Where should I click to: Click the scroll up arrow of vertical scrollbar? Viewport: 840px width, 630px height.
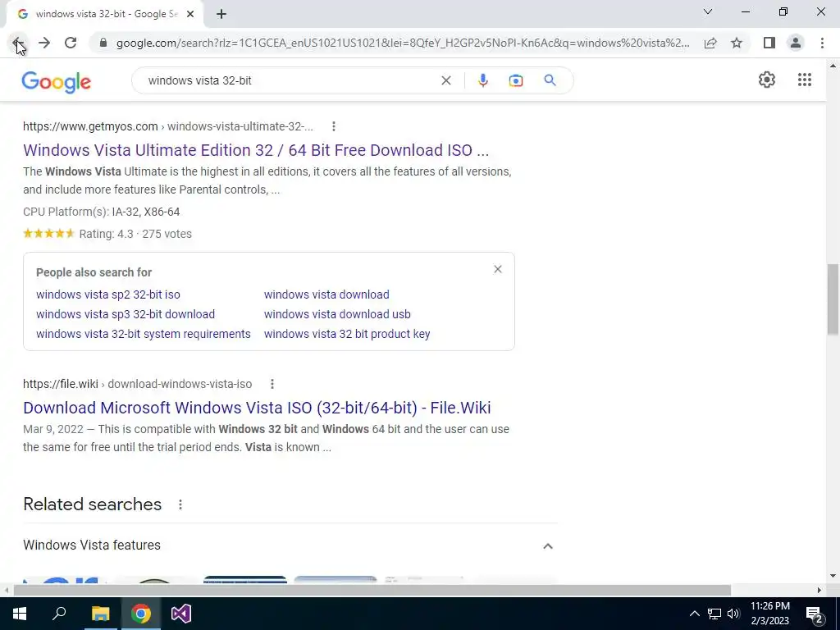(833, 66)
